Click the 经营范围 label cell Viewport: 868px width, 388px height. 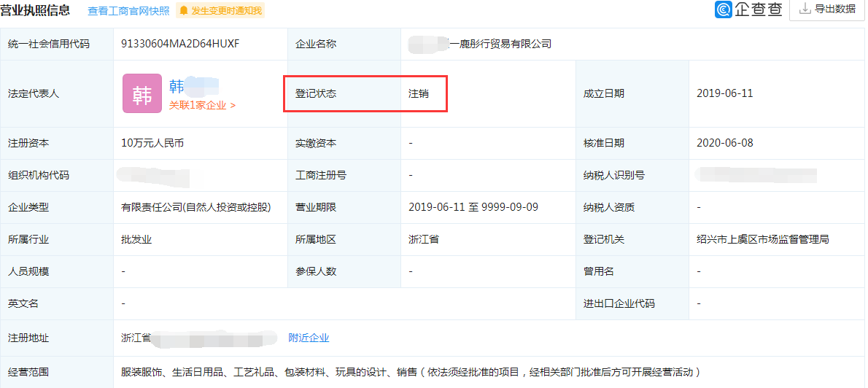click(x=57, y=372)
